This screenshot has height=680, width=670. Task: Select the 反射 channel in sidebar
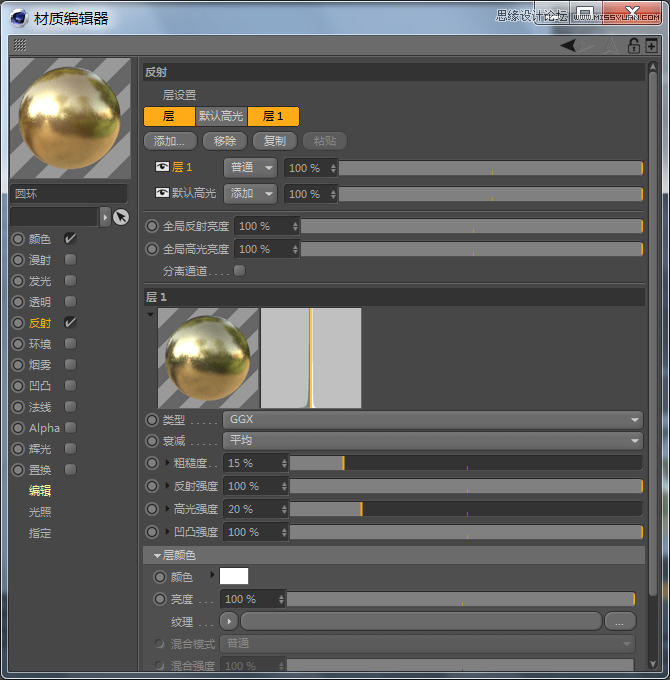pyautogui.click(x=40, y=323)
